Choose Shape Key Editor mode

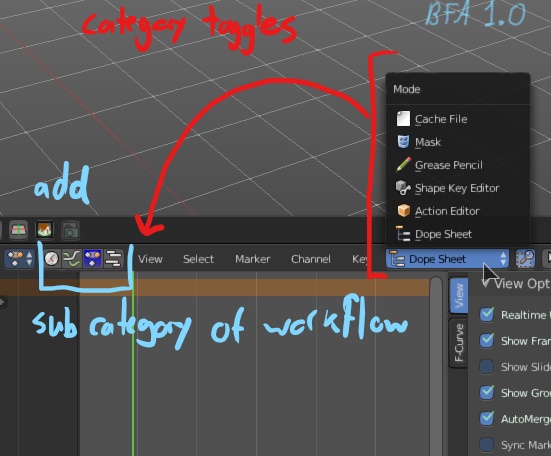point(458,188)
